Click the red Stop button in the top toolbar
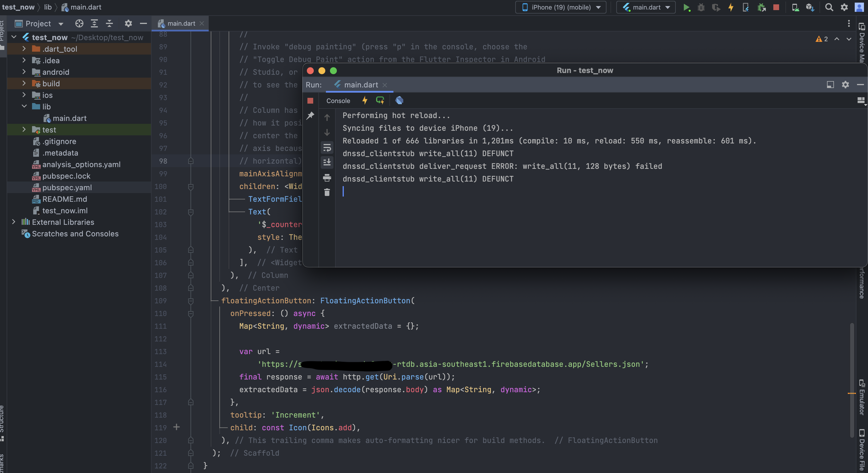Image resolution: width=868 pixels, height=473 pixels. 776,7
